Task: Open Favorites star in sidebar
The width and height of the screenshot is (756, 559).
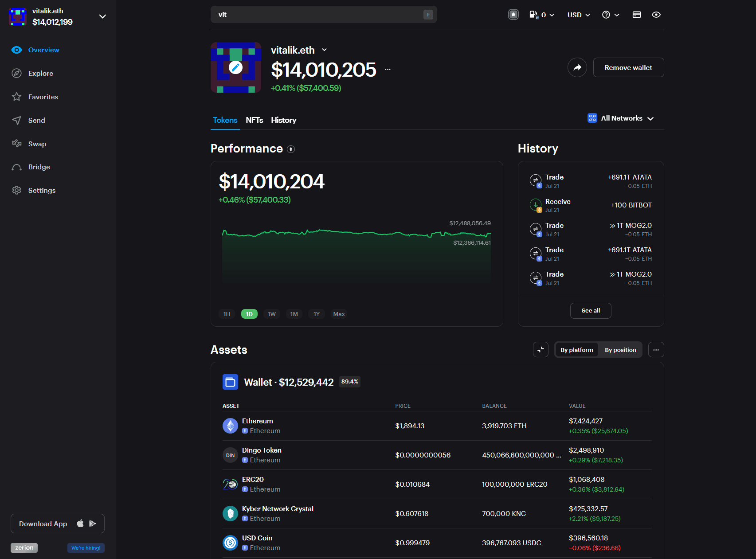Action: [35, 97]
